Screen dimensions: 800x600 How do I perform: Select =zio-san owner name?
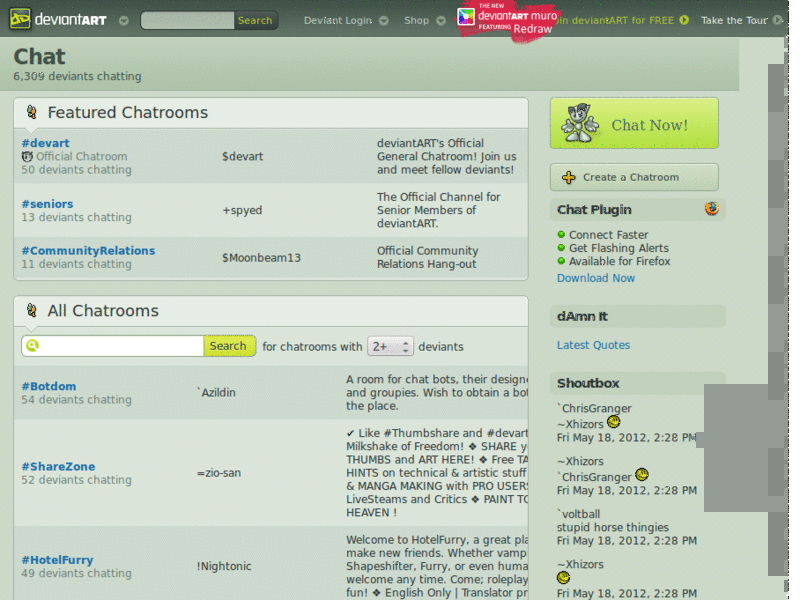pyautogui.click(x=218, y=473)
